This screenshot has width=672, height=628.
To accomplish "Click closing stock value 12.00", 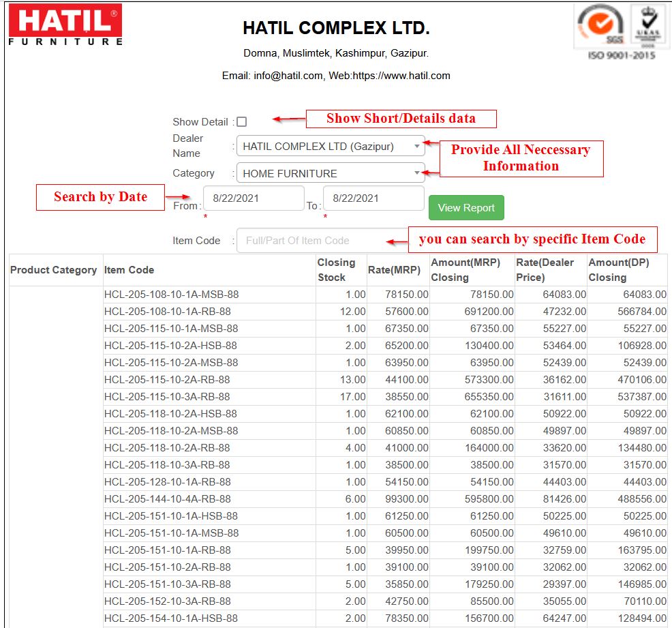I will click(353, 312).
